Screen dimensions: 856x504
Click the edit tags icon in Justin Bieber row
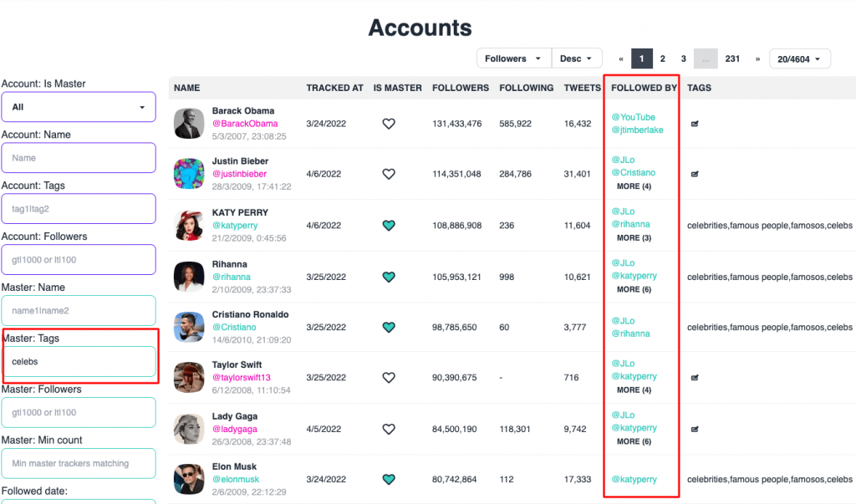pyautogui.click(x=695, y=174)
